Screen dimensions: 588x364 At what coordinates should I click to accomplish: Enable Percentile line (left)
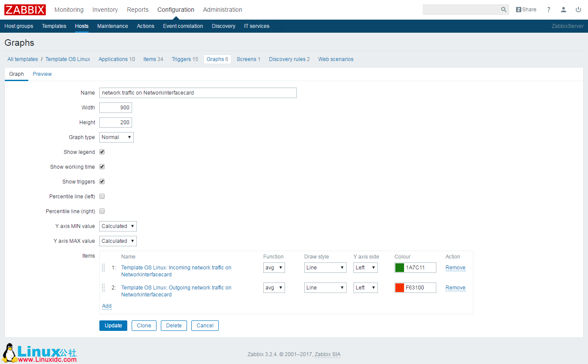(102, 196)
